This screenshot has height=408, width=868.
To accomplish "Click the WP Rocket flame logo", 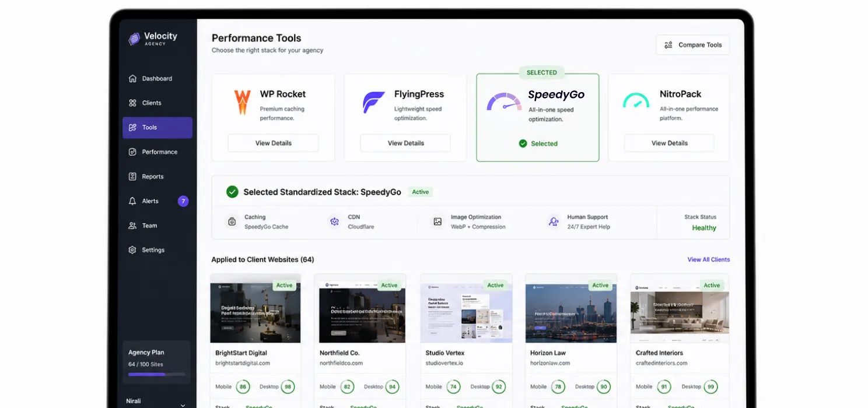I will [242, 102].
